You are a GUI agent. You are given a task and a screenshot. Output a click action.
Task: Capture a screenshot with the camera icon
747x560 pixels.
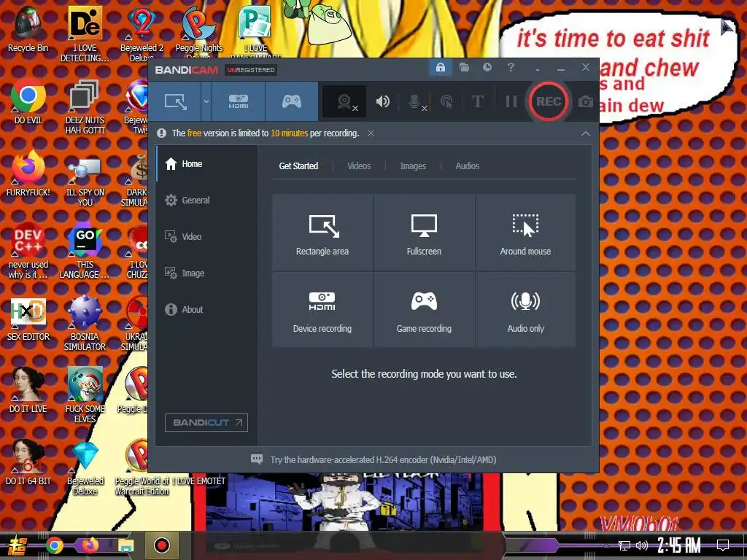(x=586, y=101)
